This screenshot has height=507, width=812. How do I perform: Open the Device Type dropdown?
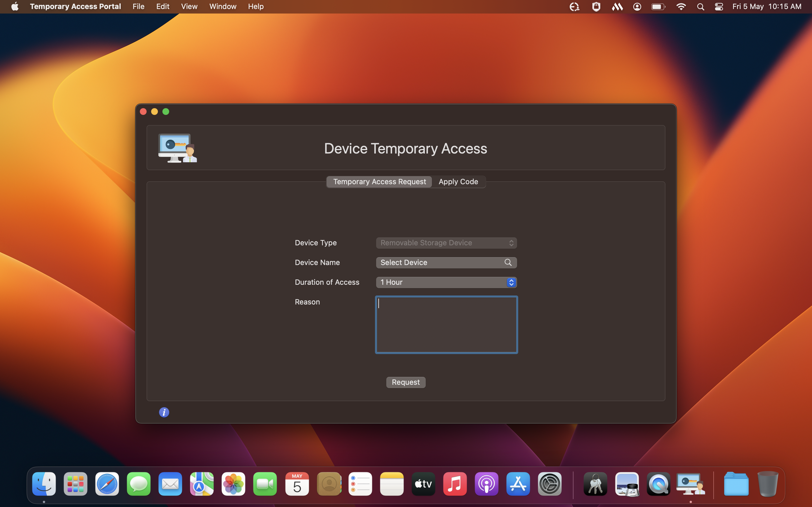[446, 243]
